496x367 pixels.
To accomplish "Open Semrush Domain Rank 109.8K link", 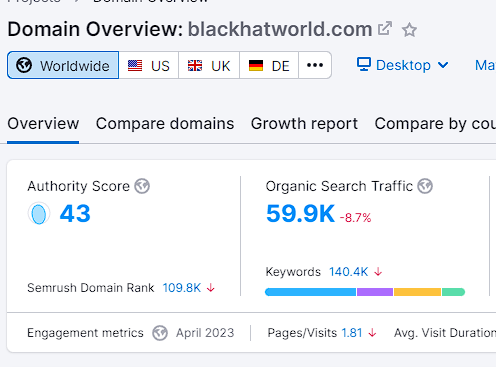I will [182, 288].
